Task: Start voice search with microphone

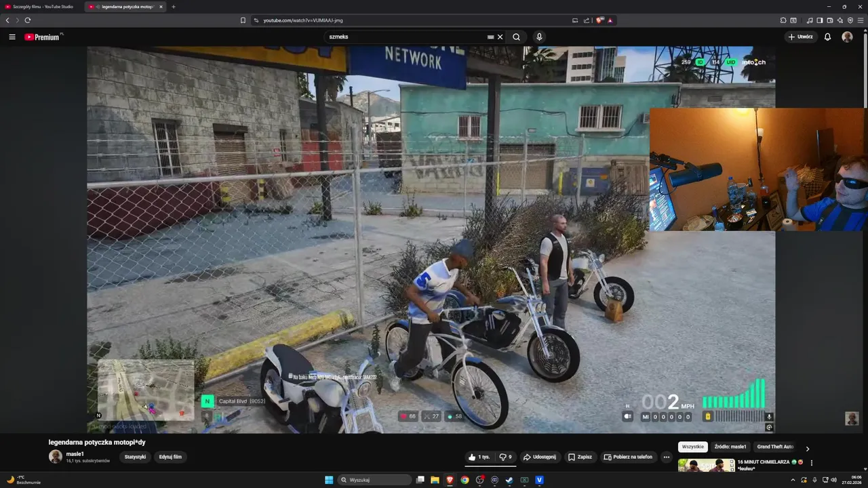Action: [x=539, y=37]
